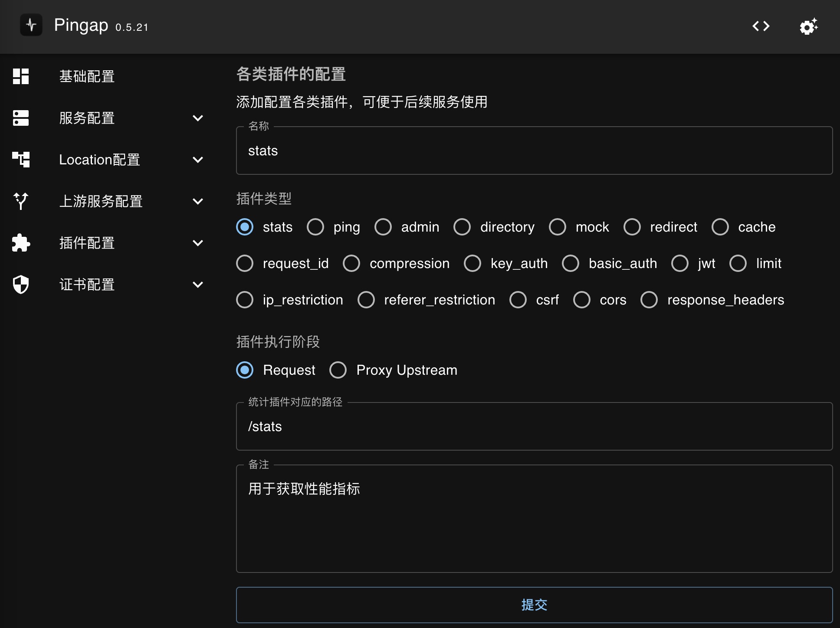Select the cache plugin type
Viewport: 840px width, 628px height.
point(720,227)
